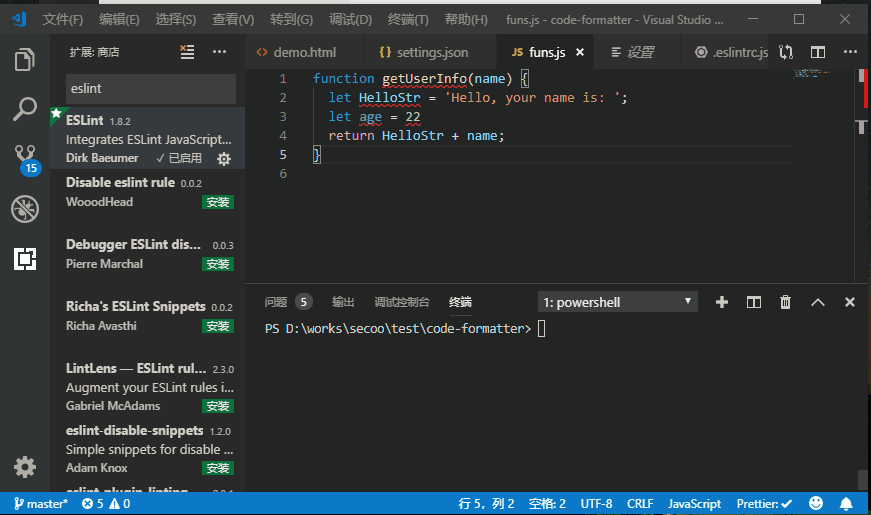This screenshot has height=515, width=871.
Task: Install Disable eslint rule extension
Action: click(218, 202)
